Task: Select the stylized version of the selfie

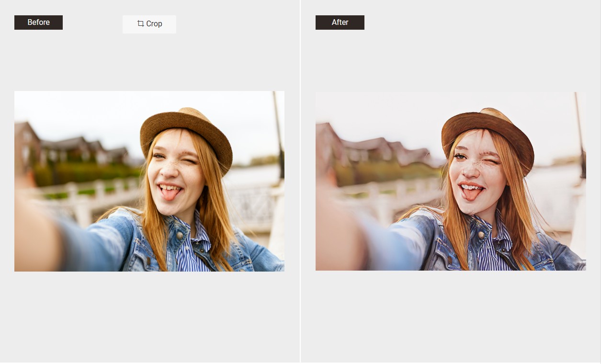Action: pos(450,181)
